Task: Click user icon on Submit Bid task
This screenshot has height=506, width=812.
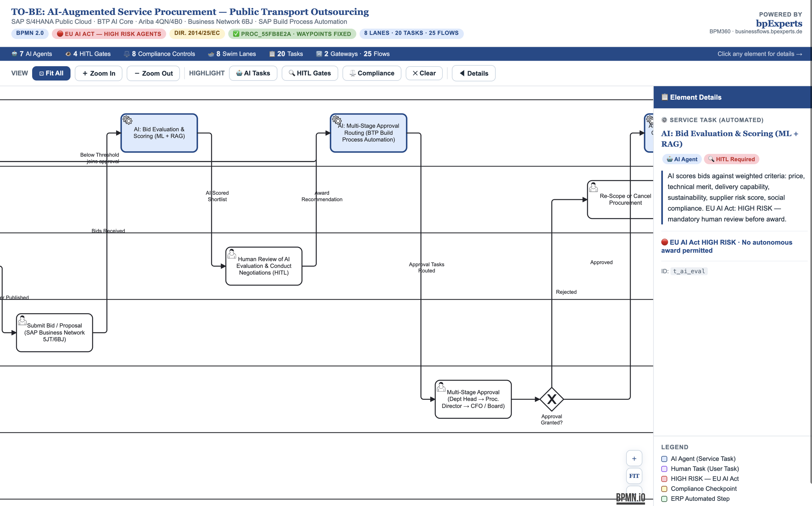Action: [x=22, y=320]
